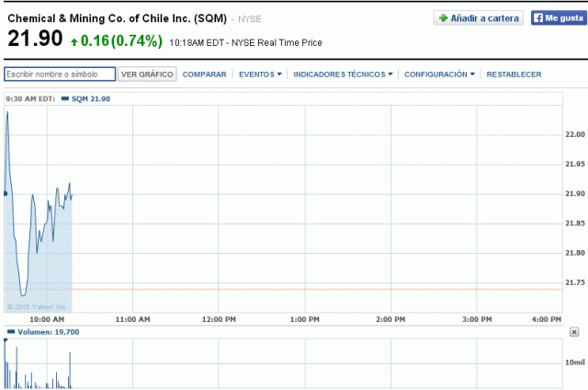This screenshot has height=390, width=588.
Task: Focus the 'Escribir nombre o símbolo' input field
Action: [60, 74]
